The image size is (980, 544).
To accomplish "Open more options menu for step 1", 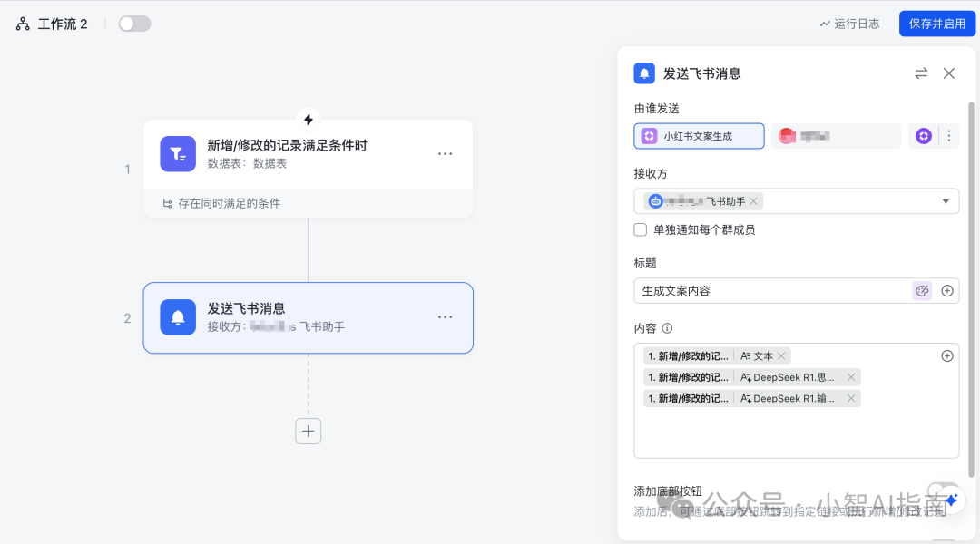I will click(x=445, y=154).
